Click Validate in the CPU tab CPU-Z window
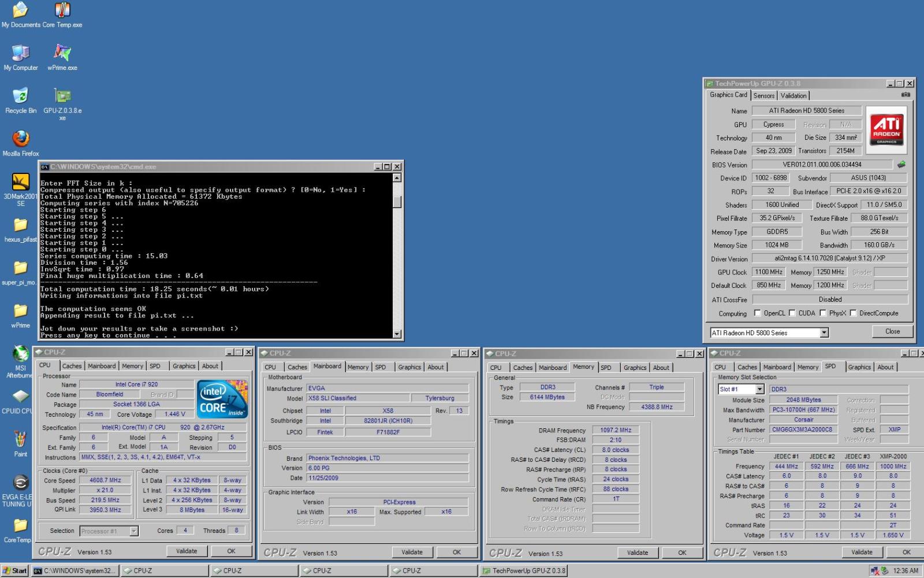 coord(187,551)
